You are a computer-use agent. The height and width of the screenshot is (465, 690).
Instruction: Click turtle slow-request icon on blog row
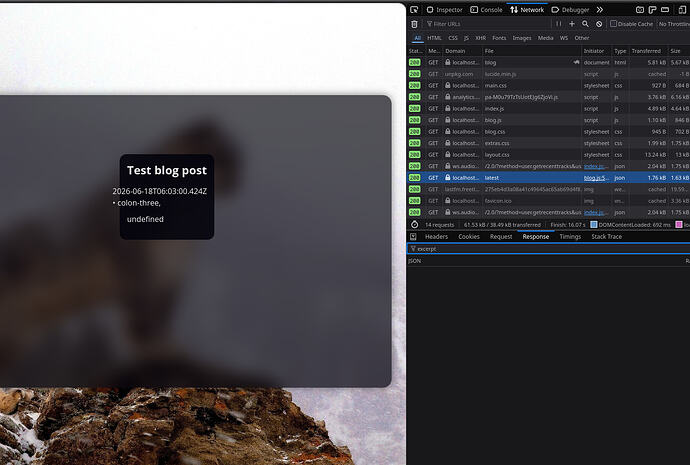pyautogui.click(x=576, y=62)
